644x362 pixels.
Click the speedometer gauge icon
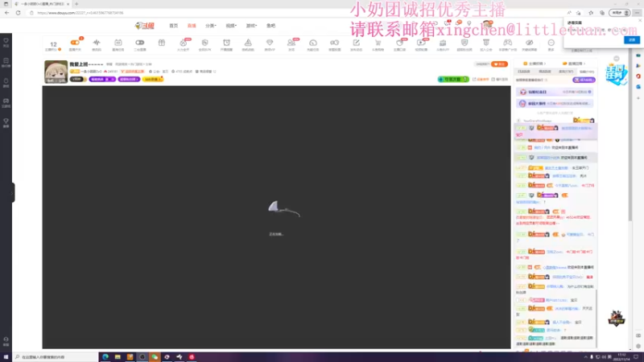click(313, 43)
